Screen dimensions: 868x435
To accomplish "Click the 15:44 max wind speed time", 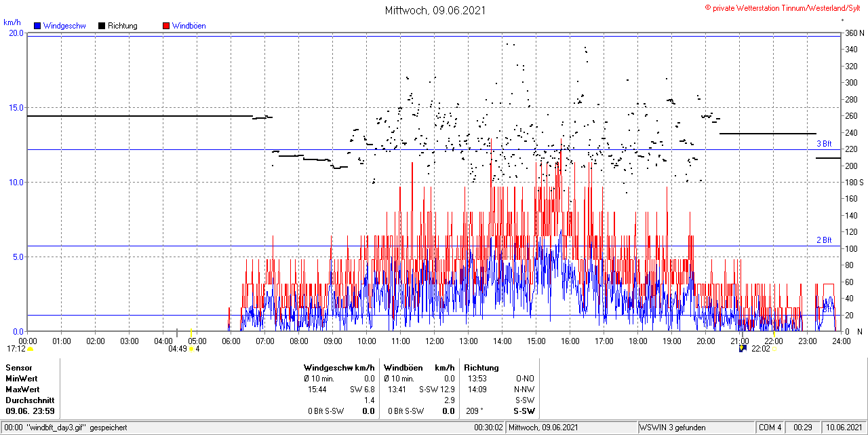I will (317, 390).
